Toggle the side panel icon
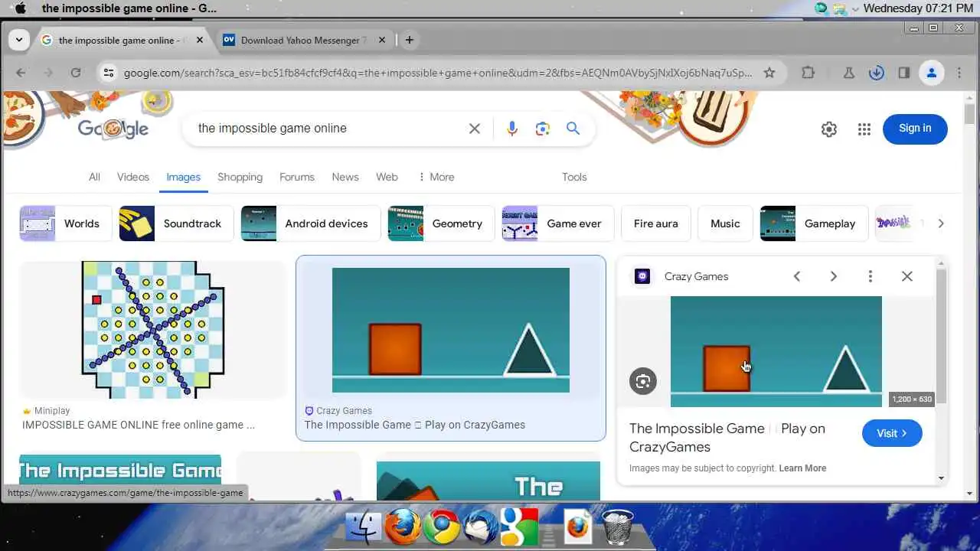 point(904,73)
